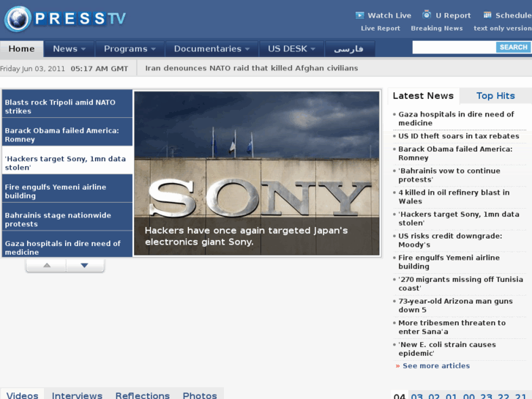Select the Reflections tab
The height and width of the screenshot is (399, 532).
(143, 395)
